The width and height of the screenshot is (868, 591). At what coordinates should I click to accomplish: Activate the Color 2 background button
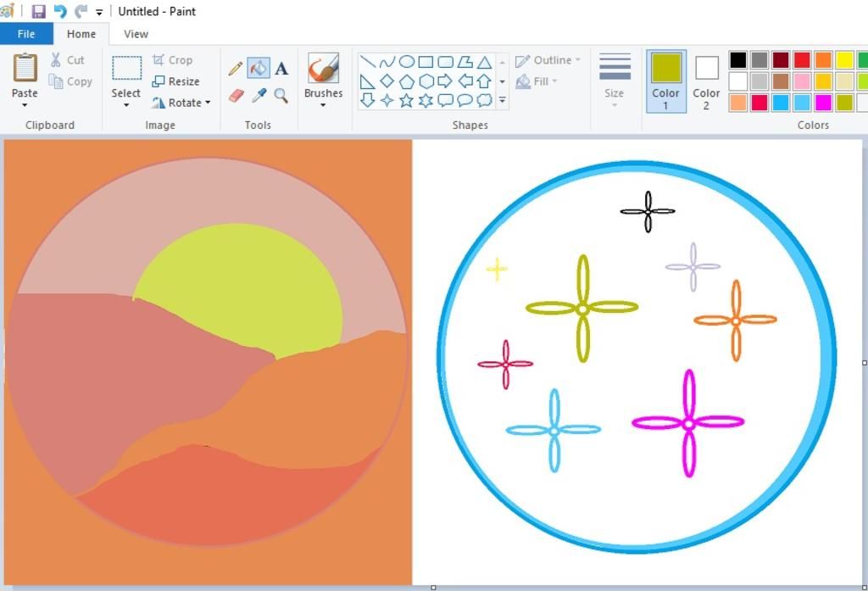(706, 81)
